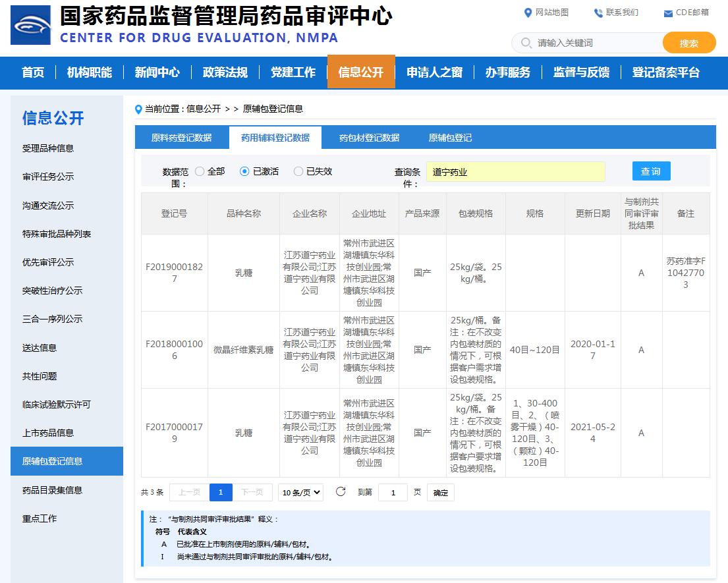728x583 pixels.
Task: Click the 2021-05-24 update date cell
Action: (593, 433)
